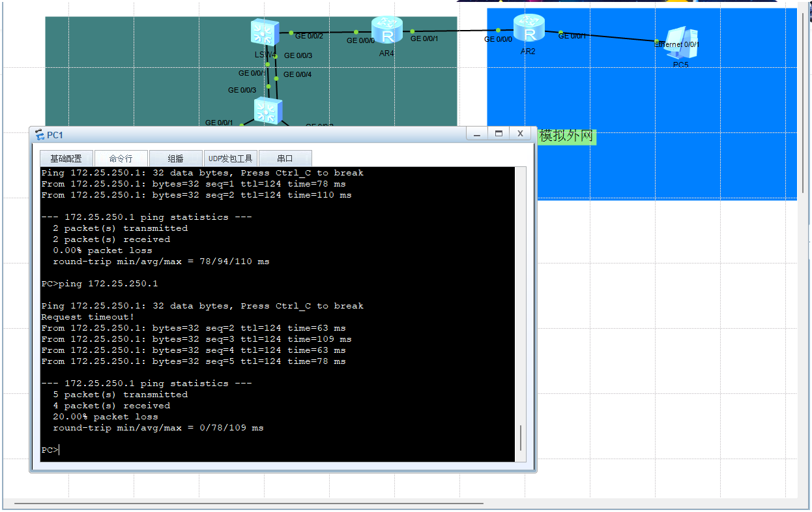Click the '0.00% packet loss' line
This screenshot has width=812, height=512.
click(102, 250)
